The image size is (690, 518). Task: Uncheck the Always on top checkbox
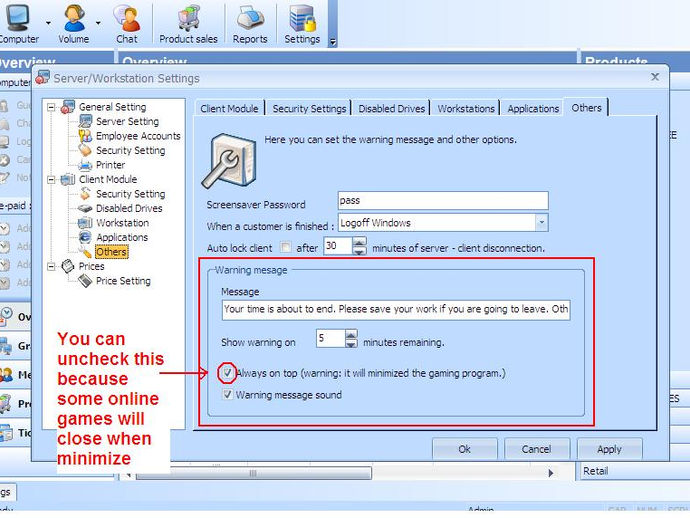[x=227, y=373]
